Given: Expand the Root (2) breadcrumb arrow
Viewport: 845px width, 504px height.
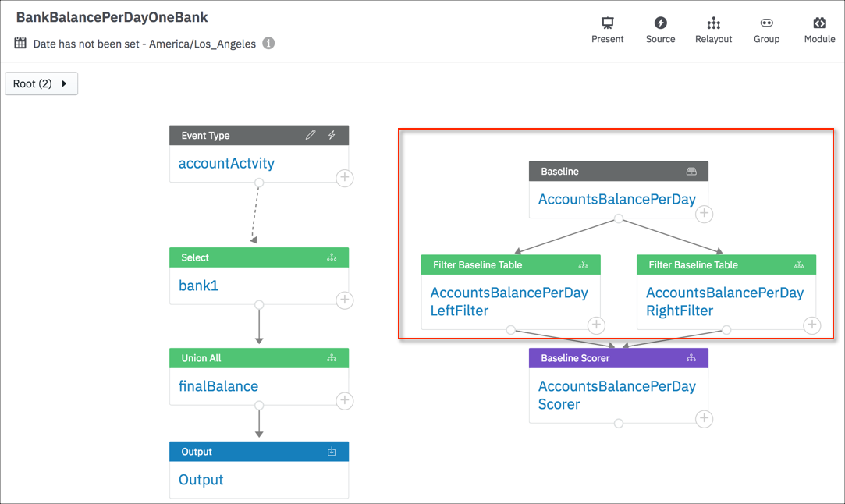Looking at the screenshot, I should pos(64,83).
